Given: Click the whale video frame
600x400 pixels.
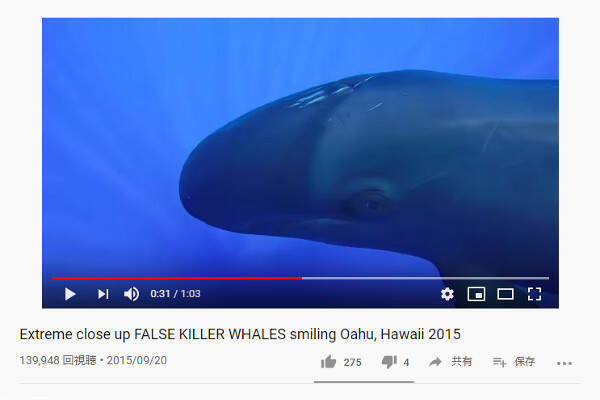Looking at the screenshot, I should [300, 147].
